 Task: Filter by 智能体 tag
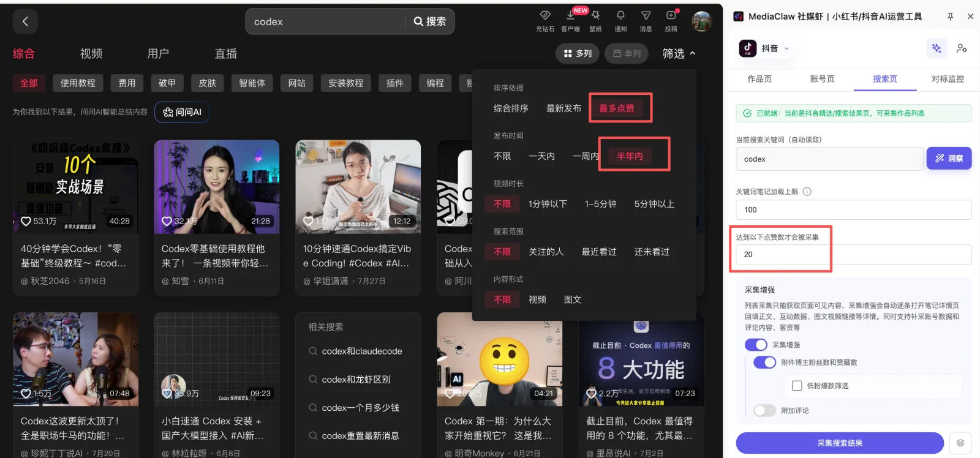pyautogui.click(x=252, y=83)
